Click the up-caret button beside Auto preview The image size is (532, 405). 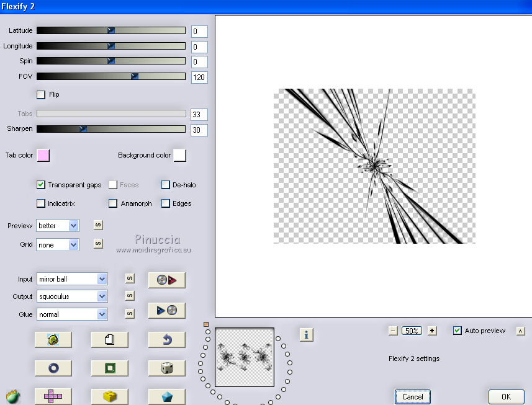(520, 331)
